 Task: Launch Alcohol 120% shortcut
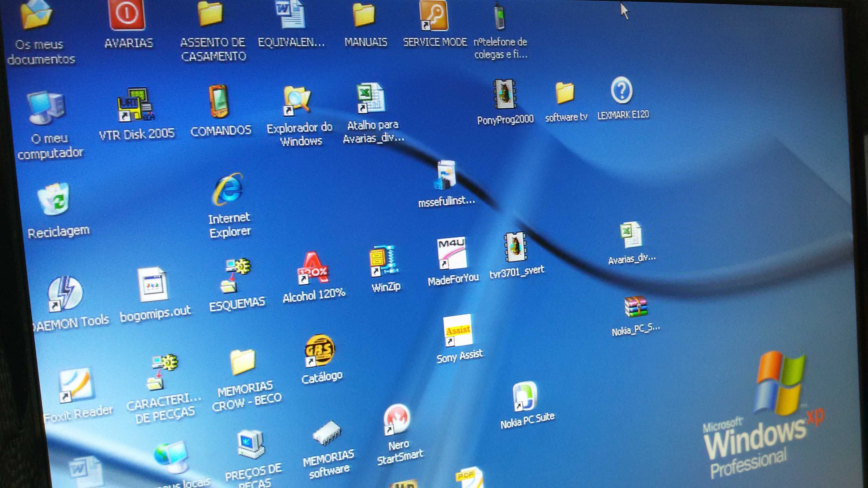[x=313, y=268]
